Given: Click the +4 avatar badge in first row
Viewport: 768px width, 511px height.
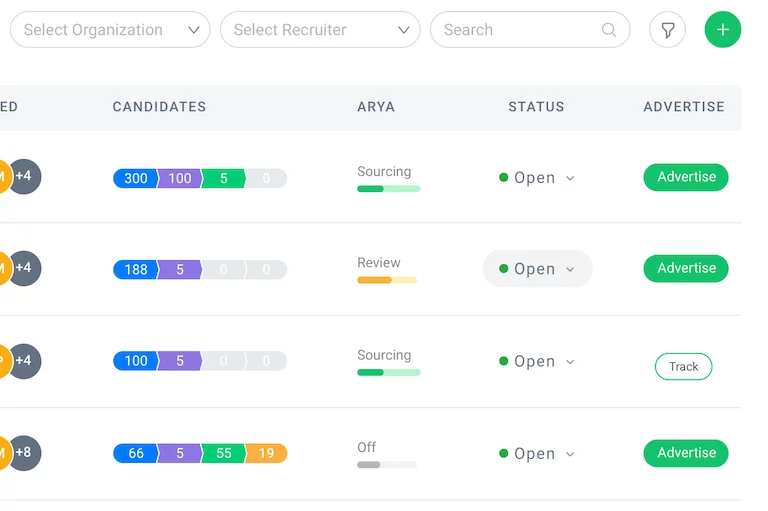Looking at the screenshot, I should point(24,177).
